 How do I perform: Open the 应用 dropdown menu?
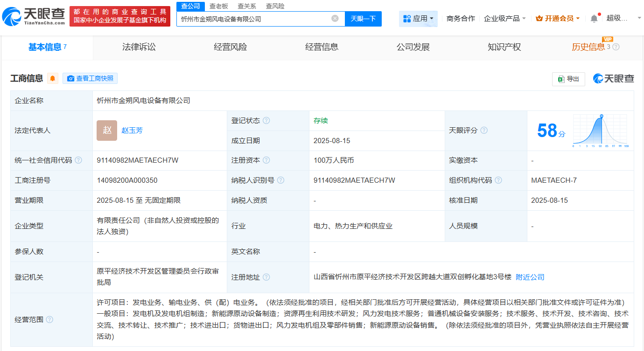point(418,18)
